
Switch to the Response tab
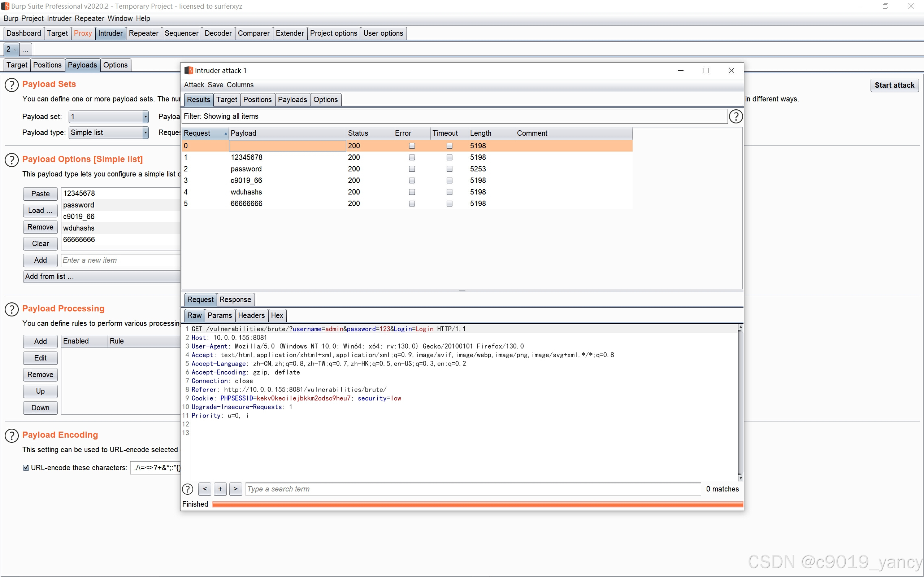pyautogui.click(x=235, y=300)
